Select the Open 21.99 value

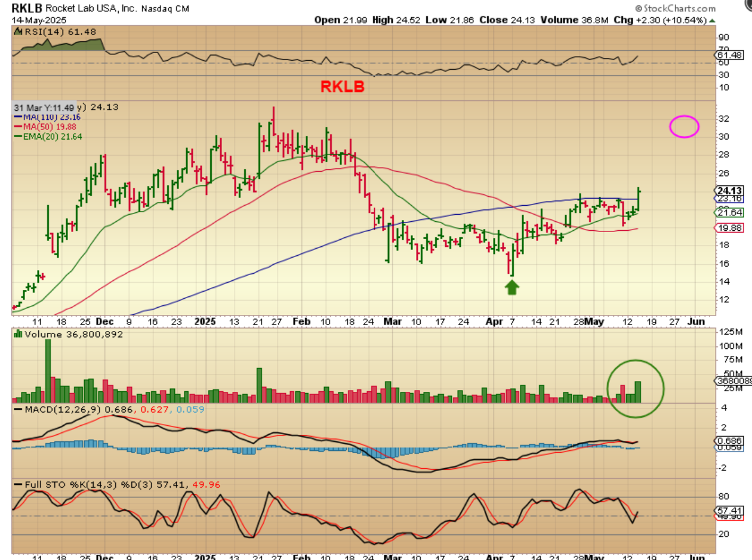click(x=342, y=20)
